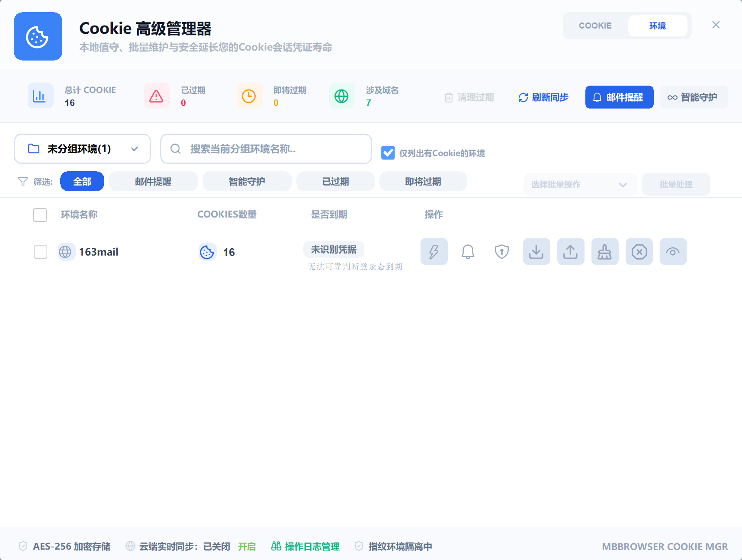Click the expired warning triangle icon

click(x=157, y=96)
